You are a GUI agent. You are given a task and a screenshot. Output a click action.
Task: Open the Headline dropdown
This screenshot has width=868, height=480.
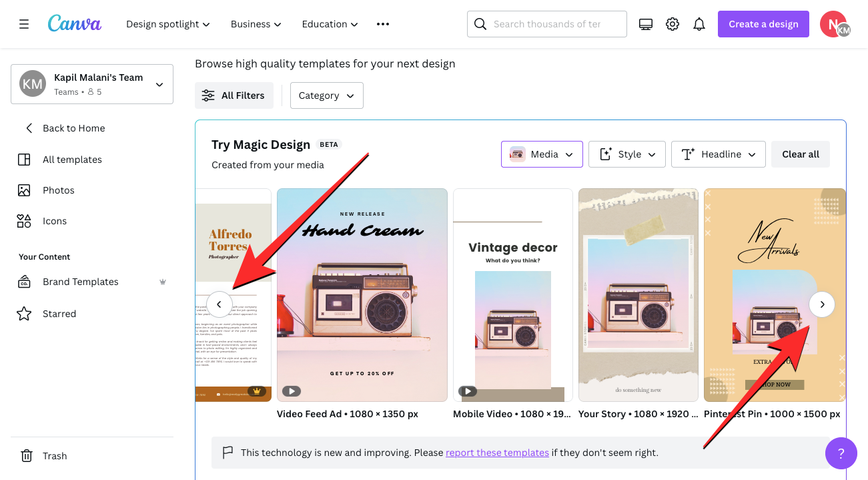point(718,154)
